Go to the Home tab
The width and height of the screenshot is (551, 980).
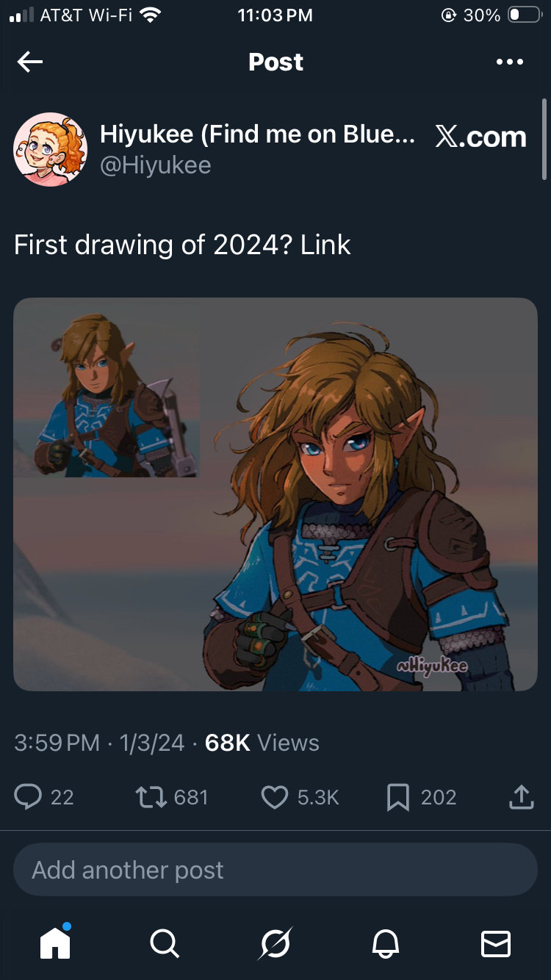55,943
